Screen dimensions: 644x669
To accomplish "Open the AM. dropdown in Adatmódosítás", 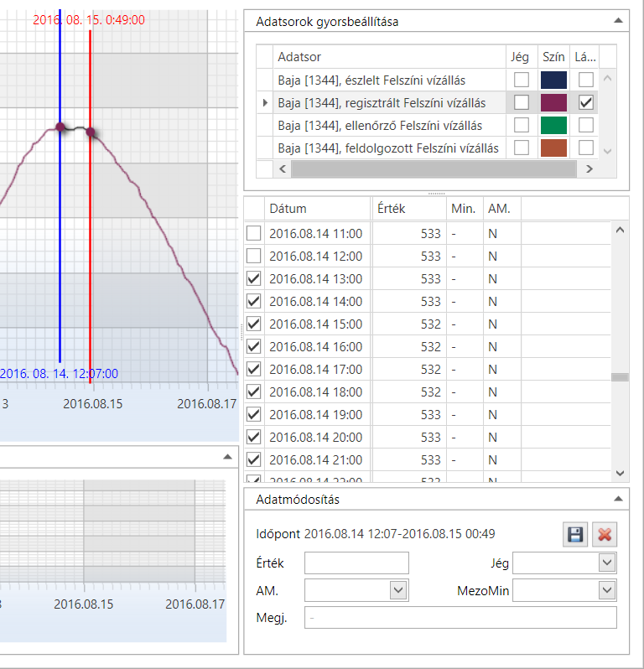I will [x=398, y=590].
